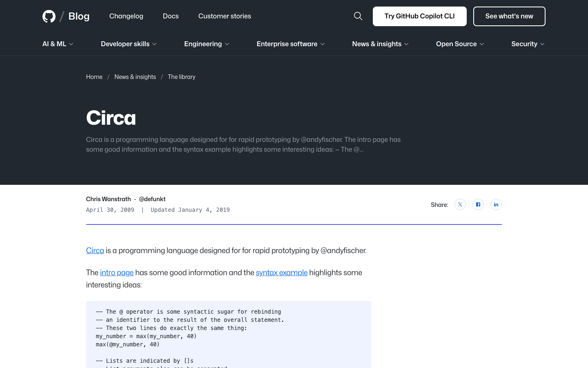Image resolution: width=588 pixels, height=368 pixels.
Task: Share the post on X
Action: point(460,204)
